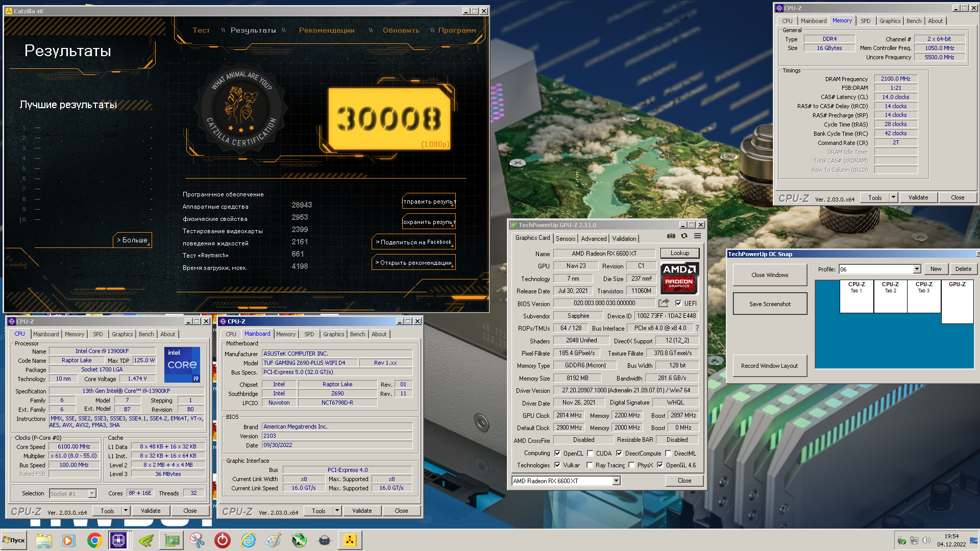Launch Windows Media Player from taskbar
Image resolution: width=980 pixels, height=551 pixels.
69,540
